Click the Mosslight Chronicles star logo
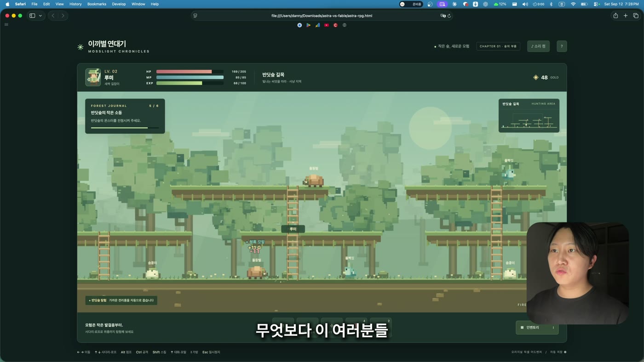This screenshot has width=644, height=362. point(80,47)
